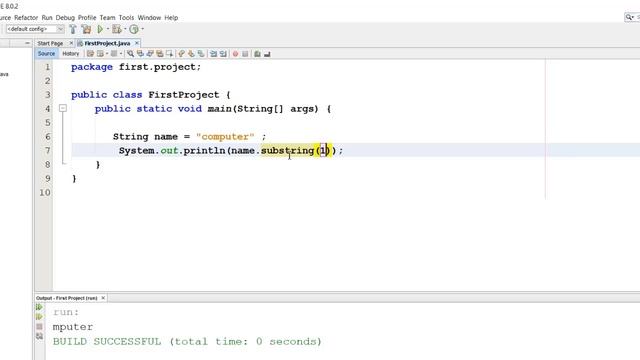Click the FirstProject class name in line 3
Screen dimensions: 640x360
click(184, 95)
